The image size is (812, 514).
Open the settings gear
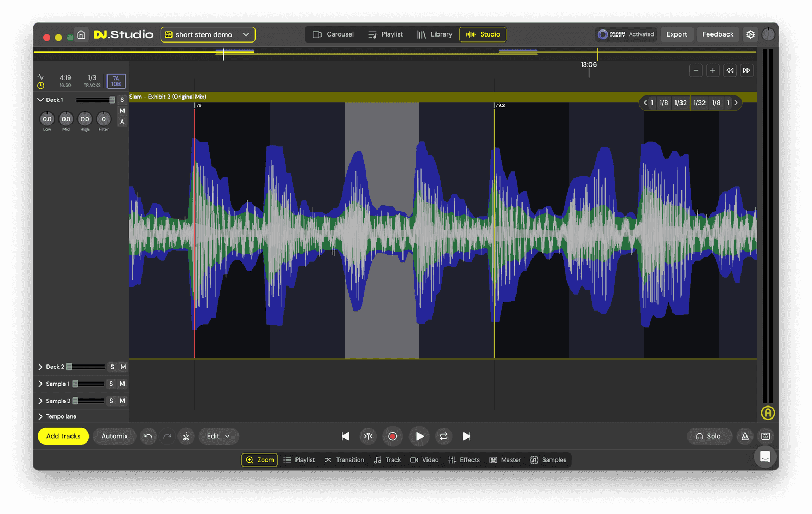click(x=750, y=34)
